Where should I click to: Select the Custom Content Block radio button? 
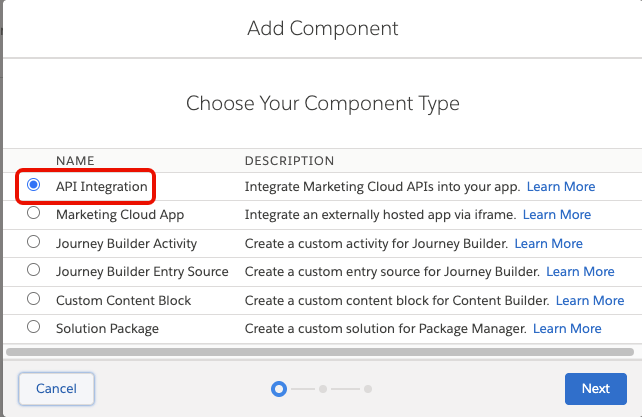coord(34,298)
